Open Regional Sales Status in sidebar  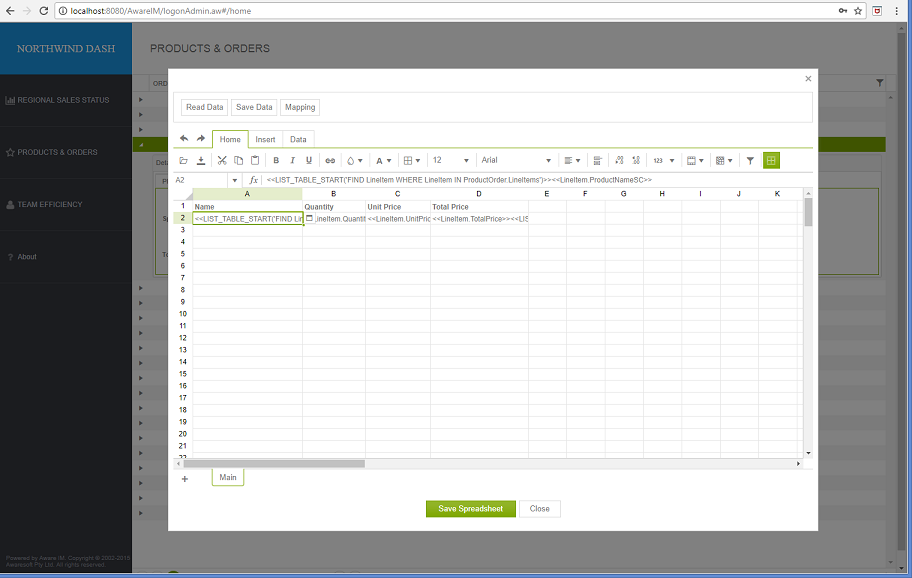[x=66, y=100]
